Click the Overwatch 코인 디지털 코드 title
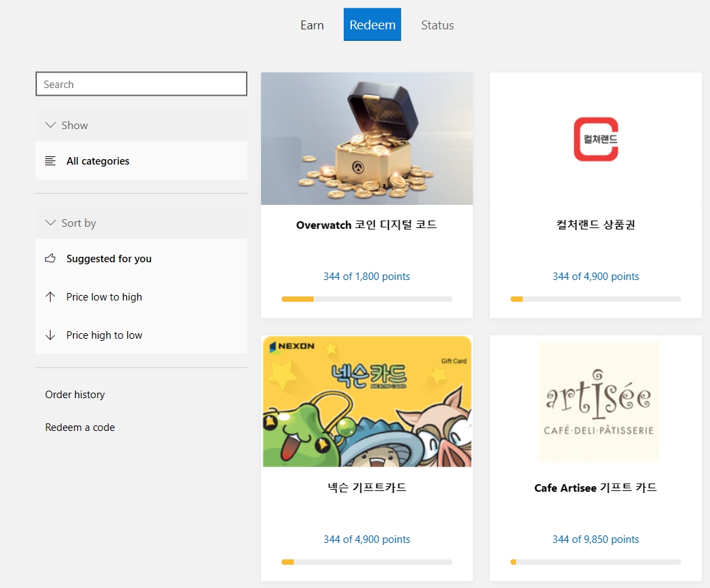710x588 pixels. tap(367, 225)
